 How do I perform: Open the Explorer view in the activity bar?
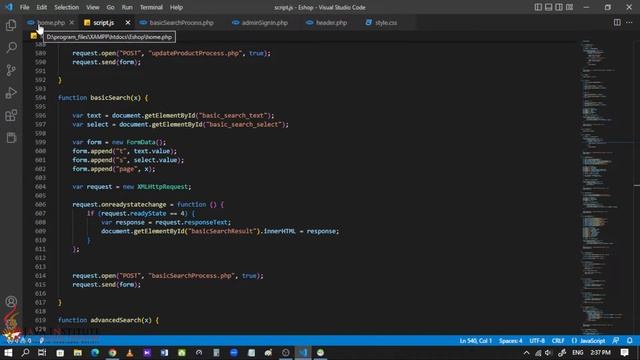coord(11,25)
